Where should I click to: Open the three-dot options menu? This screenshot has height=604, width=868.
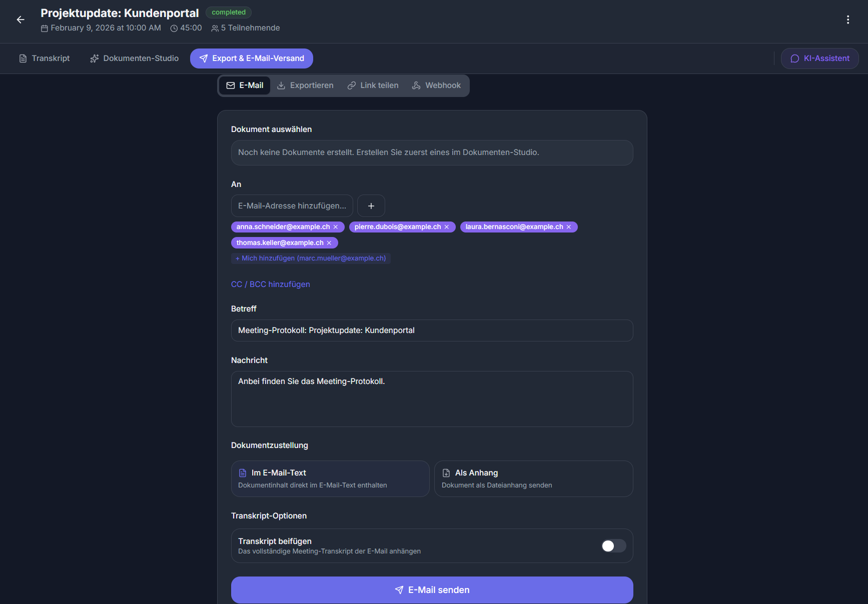click(x=848, y=19)
